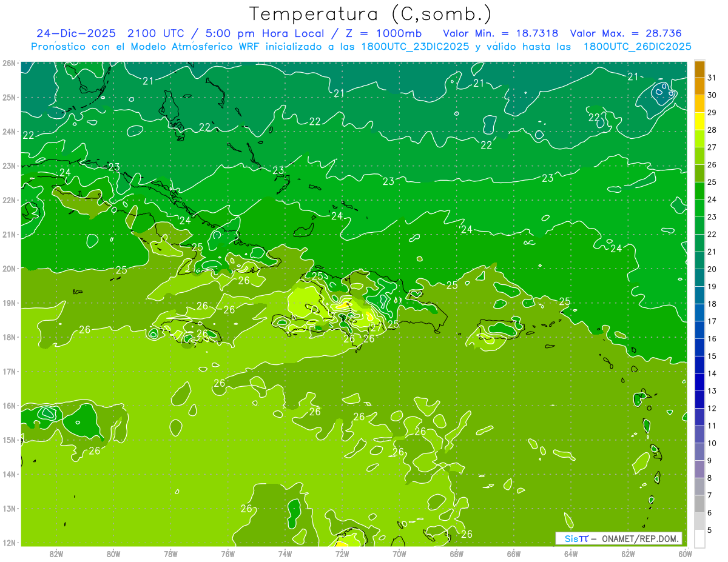The width and height of the screenshot is (728, 562).
Task: Click the 19N latitude axis label
Action: point(8,303)
